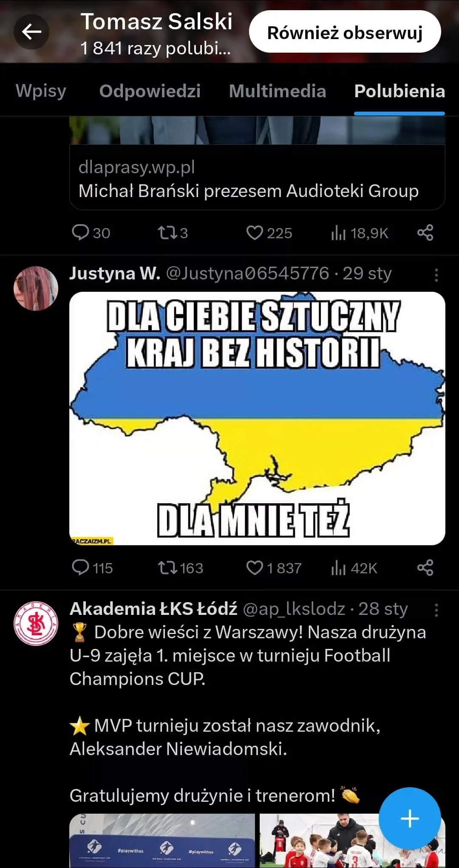Tap the blue compose post button
Image resolution: width=459 pixels, height=868 pixels.
(x=410, y=818)
